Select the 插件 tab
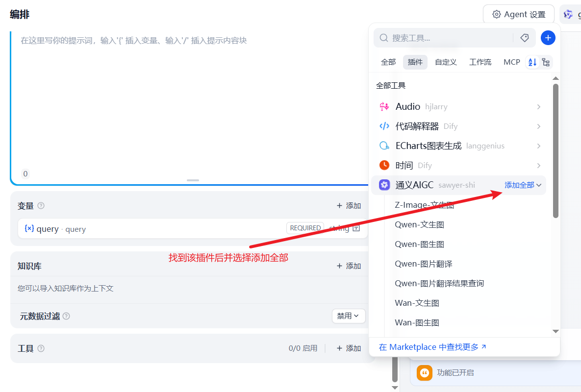This screenshot has height=392, width=581. pos(415,62)
